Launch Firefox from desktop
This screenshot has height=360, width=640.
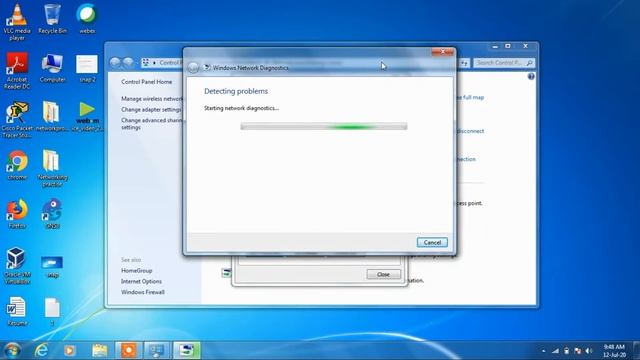click(x=17, y=213)
